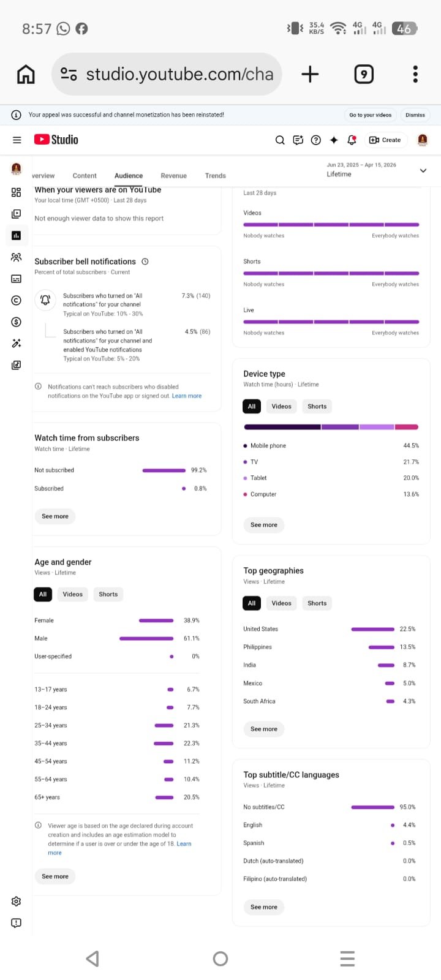Open the Community people icon in sidebar
The image size is (441, 980).
[17, 257]
